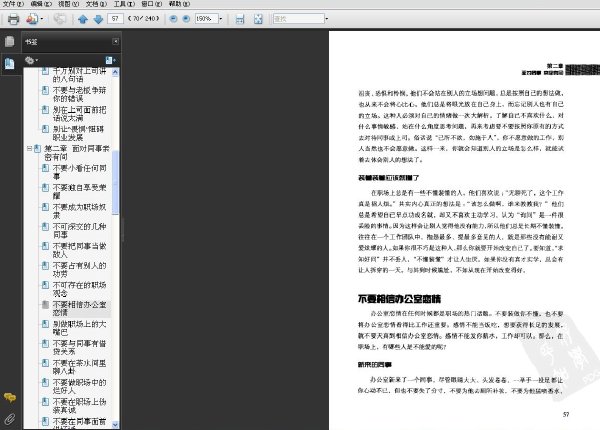Go to previous page with up arrow
Image resolution: width=600 pixels, height=430 pixels.
click(x=83, y=19)
